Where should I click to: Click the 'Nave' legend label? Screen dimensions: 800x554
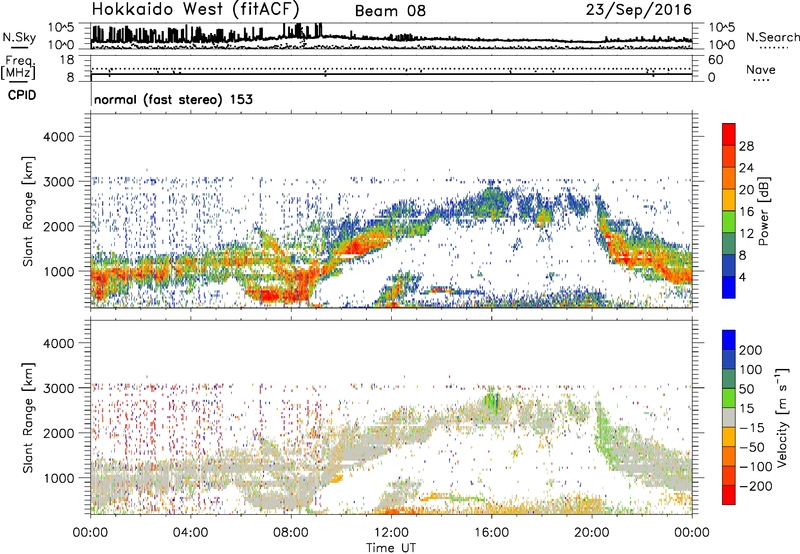click(x=760, y=69)
